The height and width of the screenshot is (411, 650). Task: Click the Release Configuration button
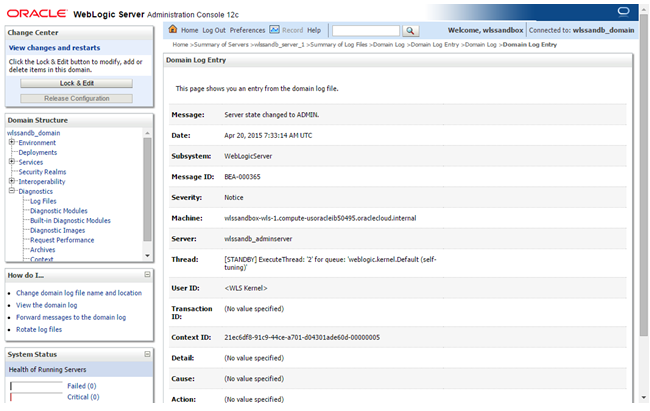click(x=77, y=98)
